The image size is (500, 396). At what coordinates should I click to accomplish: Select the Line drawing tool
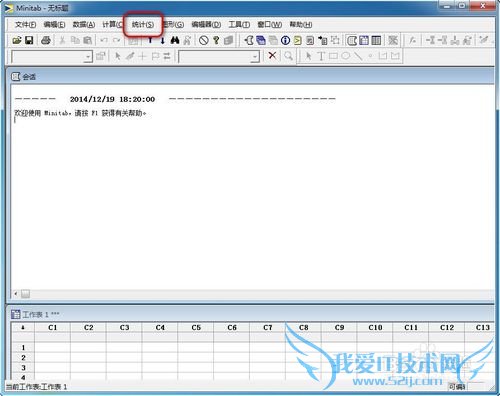358,56
